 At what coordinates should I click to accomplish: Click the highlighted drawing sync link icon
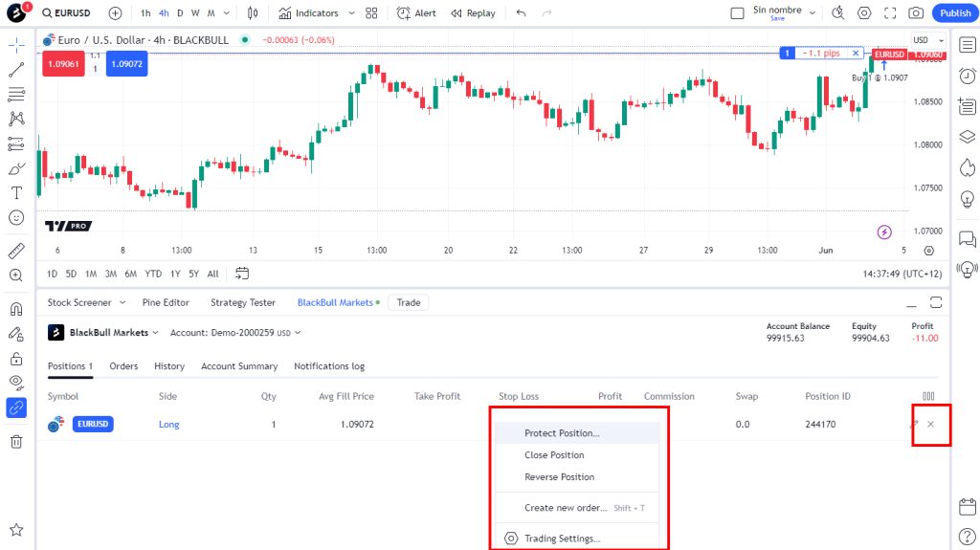[16, 407]
